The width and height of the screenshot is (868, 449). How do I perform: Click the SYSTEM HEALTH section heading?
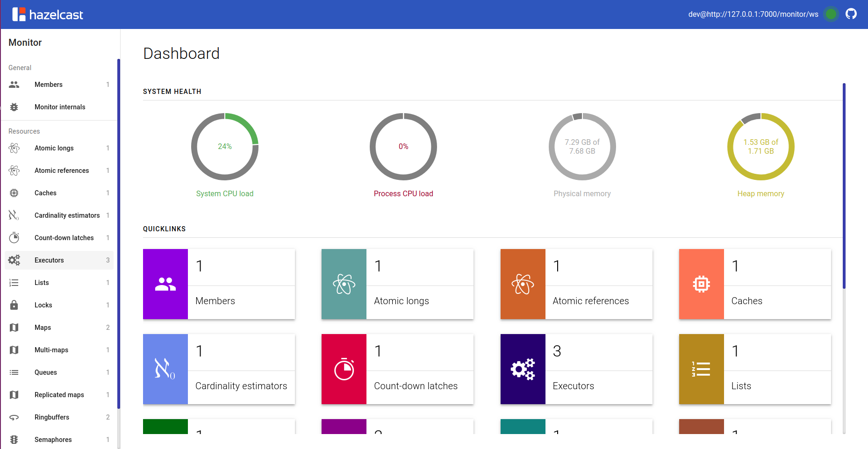pos(172,92)
